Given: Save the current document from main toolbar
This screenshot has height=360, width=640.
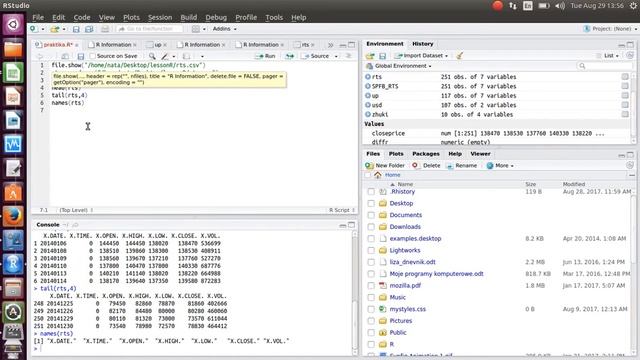Looking at the screenshot, I should click(x=76, y=29).
